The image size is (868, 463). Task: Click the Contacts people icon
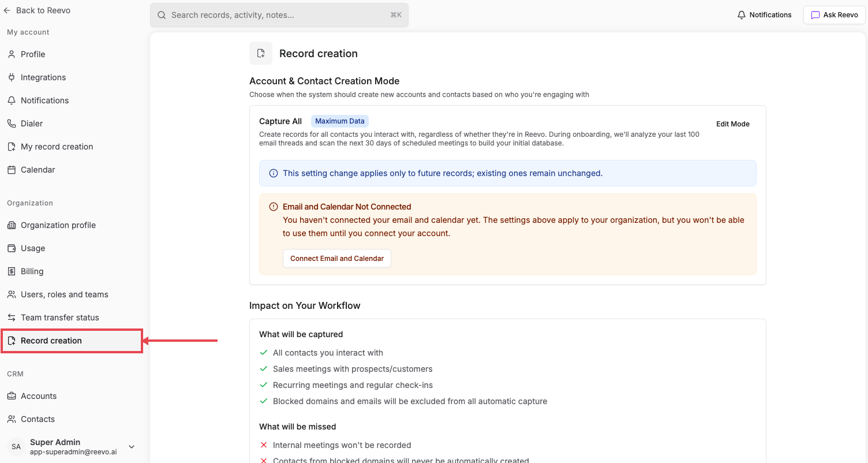point(12,419)
